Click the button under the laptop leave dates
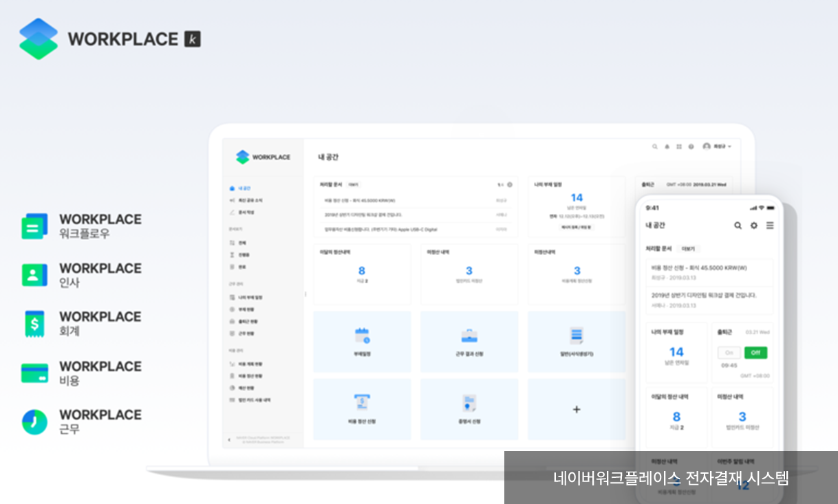Image resolution: width=838 pixels, height=504 pixels. coord(577,226)
